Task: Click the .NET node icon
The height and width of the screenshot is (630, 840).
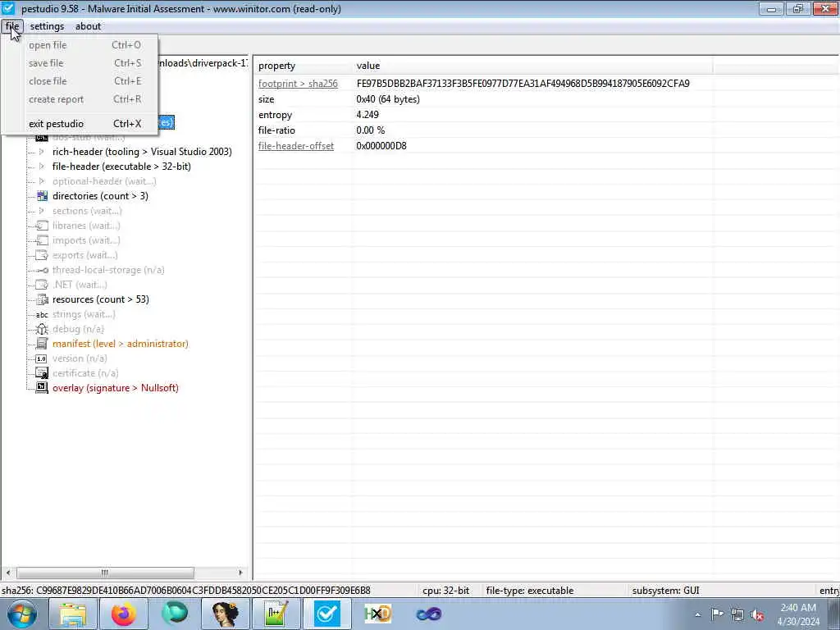Action: click(42, 285)
